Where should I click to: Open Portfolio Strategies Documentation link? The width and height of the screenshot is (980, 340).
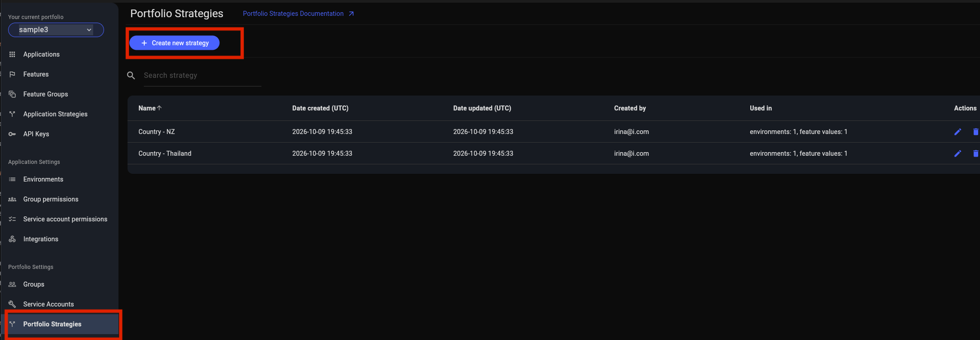[x=298, y=14]
